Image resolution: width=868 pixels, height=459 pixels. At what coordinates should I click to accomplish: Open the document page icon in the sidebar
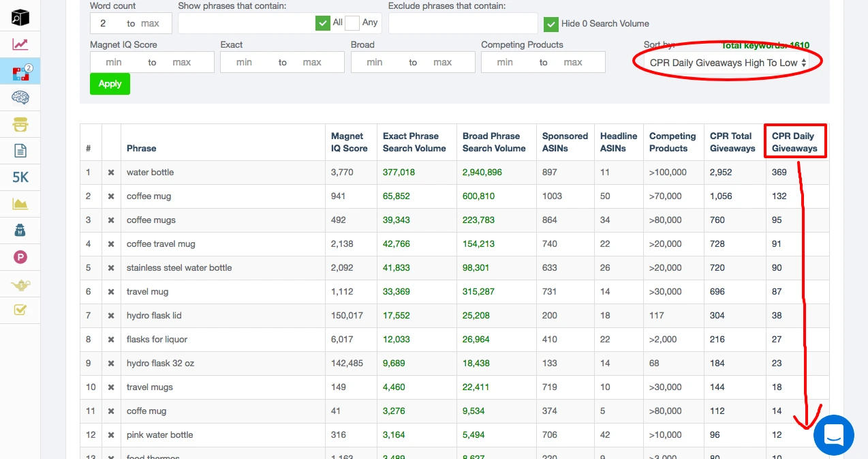point(20,151)
